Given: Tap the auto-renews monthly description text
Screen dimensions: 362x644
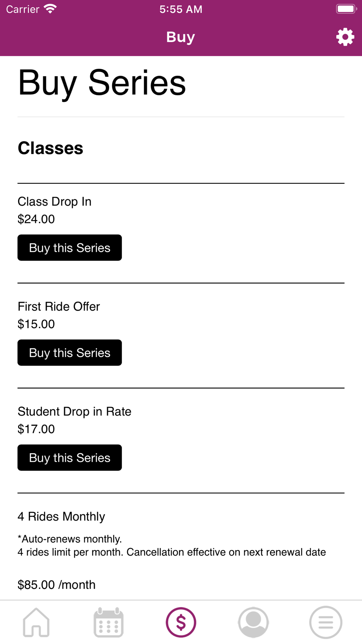Looking at the screenshot, I should (172, 545).
